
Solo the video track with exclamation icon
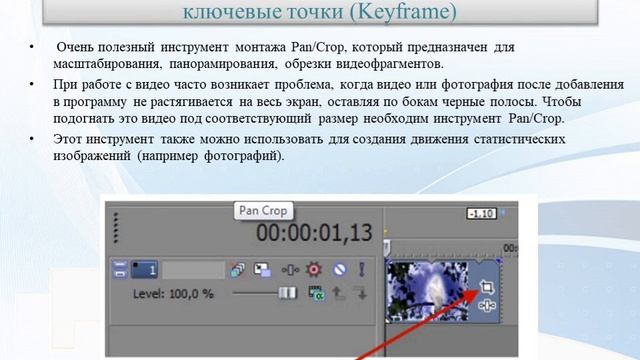[362, 269]
